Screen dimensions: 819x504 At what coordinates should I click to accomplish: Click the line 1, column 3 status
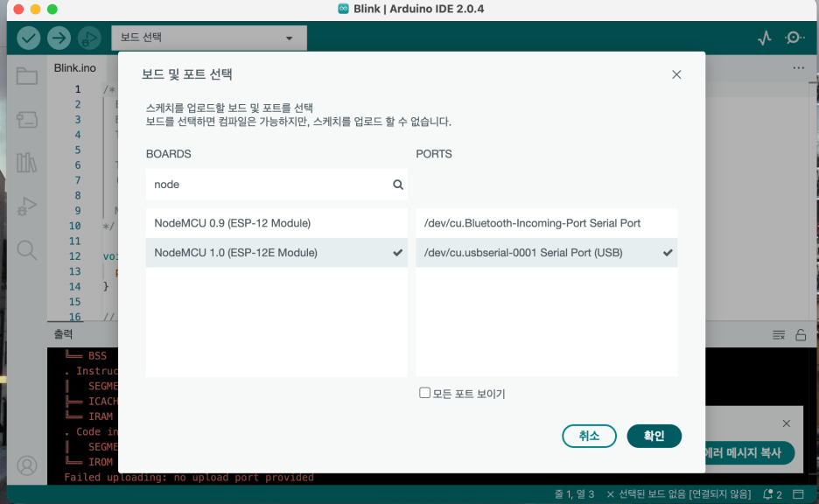574,494
